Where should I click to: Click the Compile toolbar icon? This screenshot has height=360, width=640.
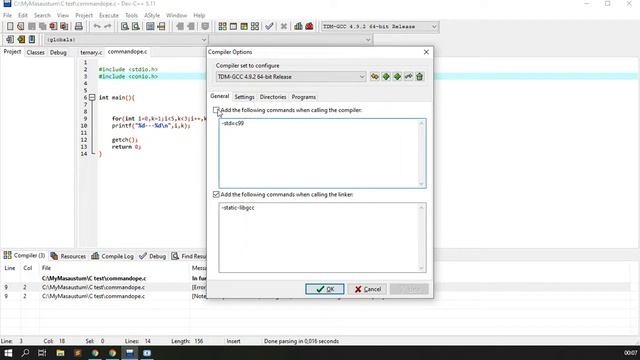[222, 27]
